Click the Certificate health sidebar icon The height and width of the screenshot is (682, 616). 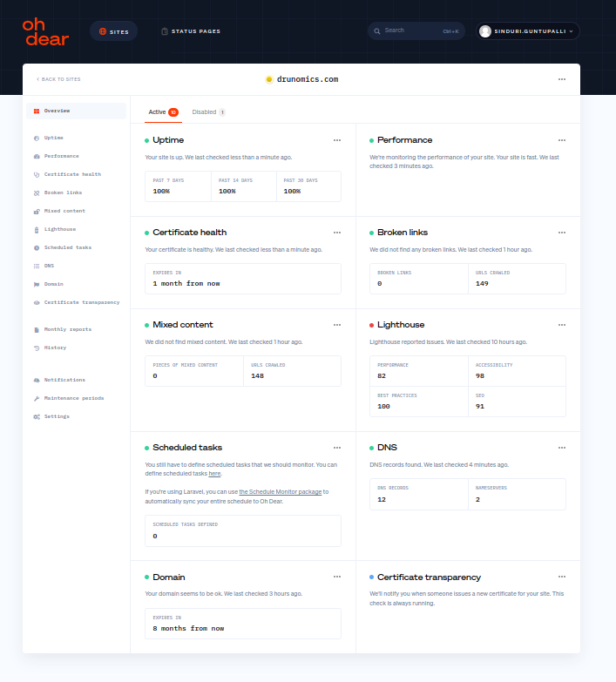(x=36, y=174)
